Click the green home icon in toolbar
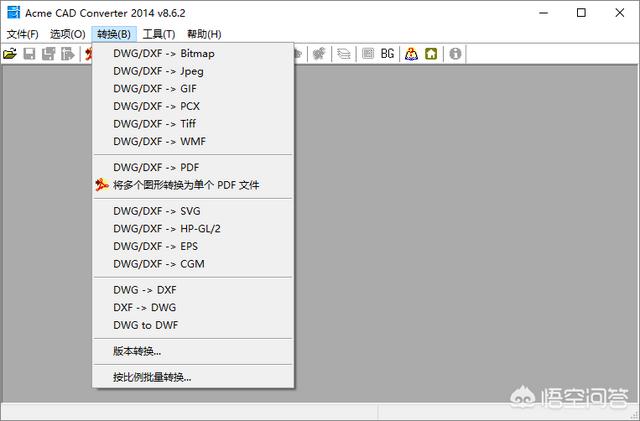640x421 pixels. (x=431, y=53)
